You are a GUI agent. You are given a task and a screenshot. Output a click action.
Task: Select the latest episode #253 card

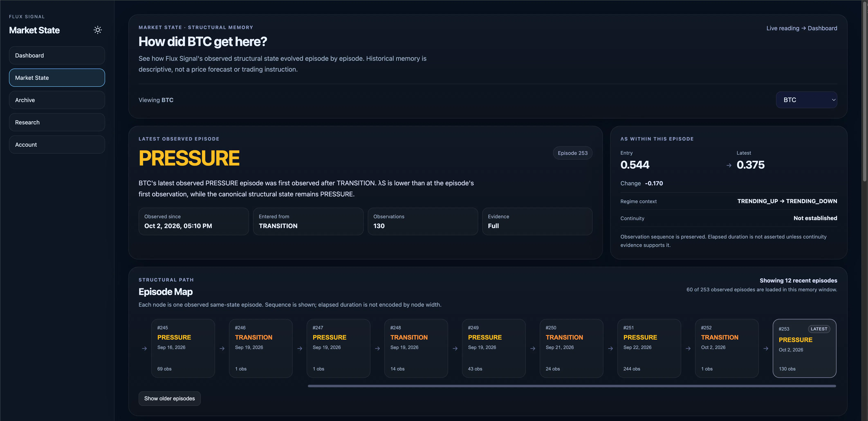point(804,348)
